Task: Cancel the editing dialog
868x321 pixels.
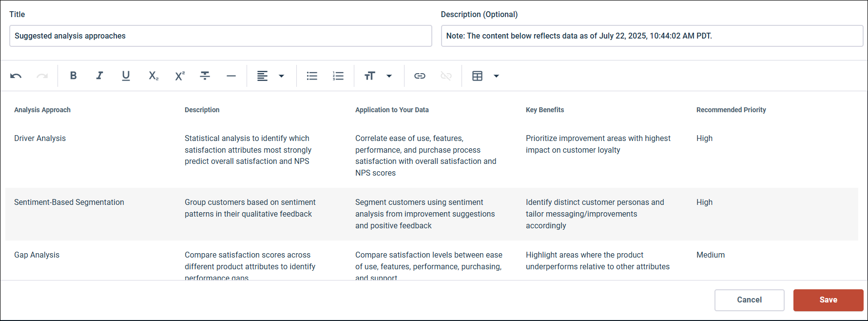Action: (749, 300)
